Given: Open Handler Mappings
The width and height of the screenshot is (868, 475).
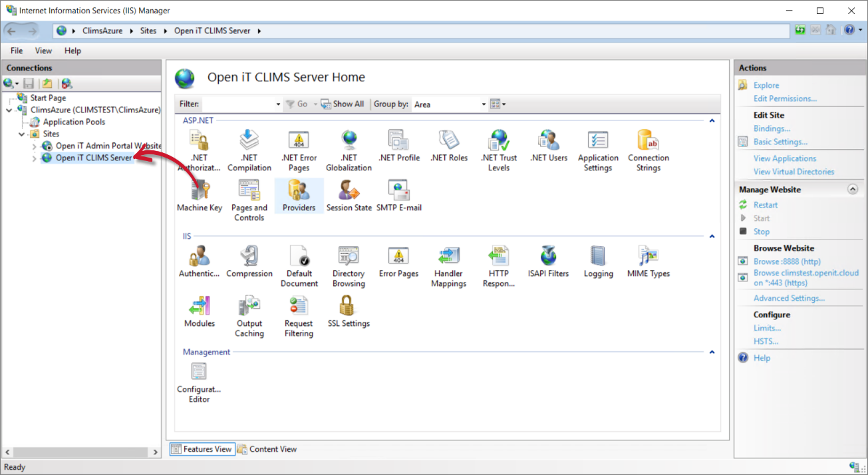Looking at the screenshot, I should pos(448,261).
